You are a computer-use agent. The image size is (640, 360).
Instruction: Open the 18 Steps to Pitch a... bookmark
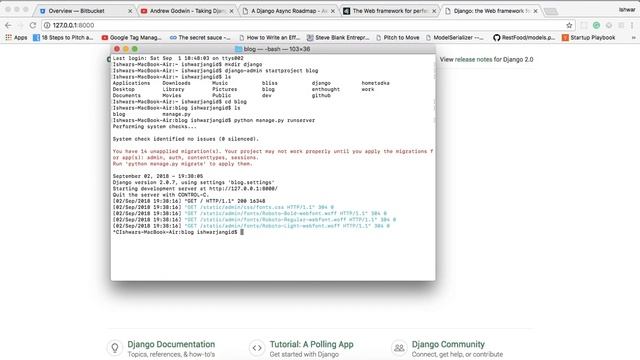tap(63, 38)
